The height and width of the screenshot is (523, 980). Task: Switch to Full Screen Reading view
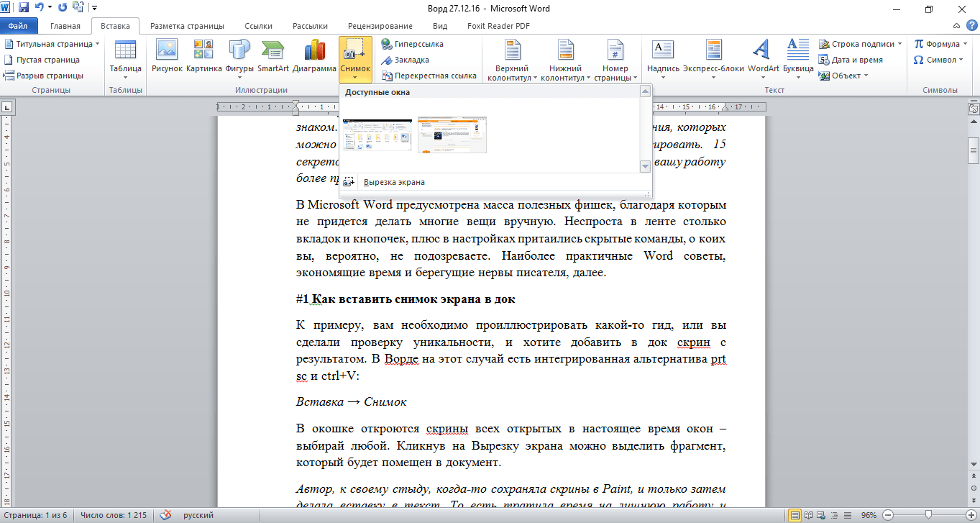[x=809, y=515]
